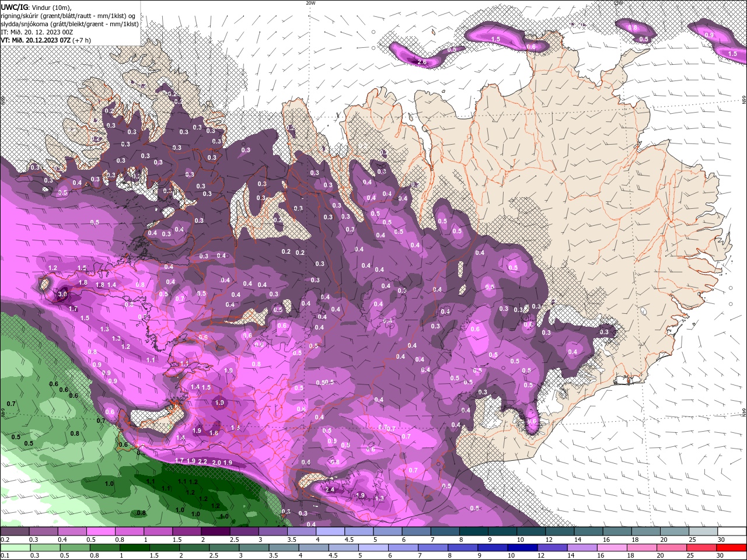Click the 2.0 value on the southwest coast
Image resolution: width=747 pixels, height=560 pixels.
pyautogui.click(x=216, y=463)
